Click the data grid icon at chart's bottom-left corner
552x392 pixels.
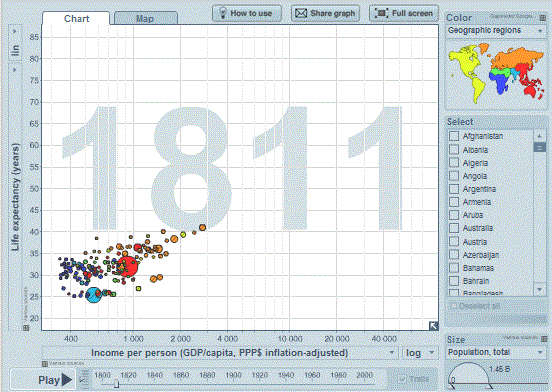click(x=26, y=328)
